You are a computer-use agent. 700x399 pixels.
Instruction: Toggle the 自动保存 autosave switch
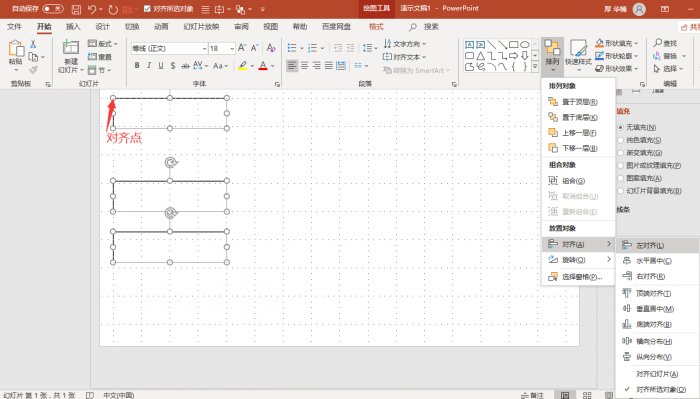(53, 8)
